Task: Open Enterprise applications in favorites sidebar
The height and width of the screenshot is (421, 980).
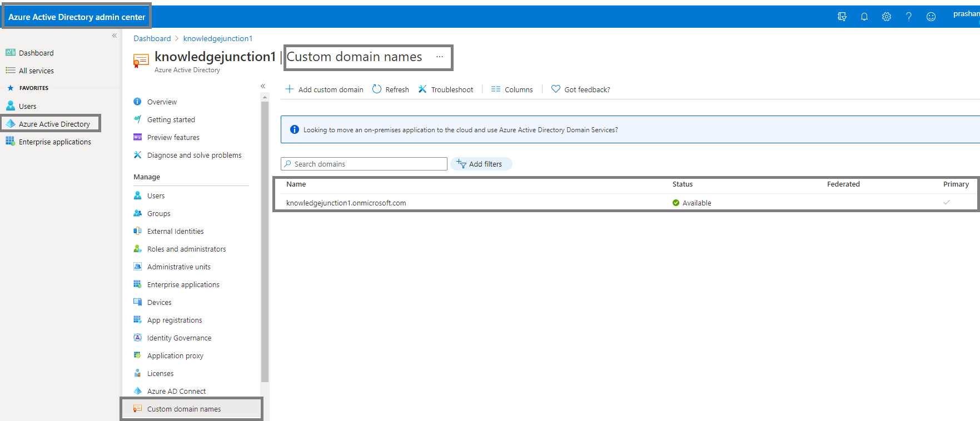Action: (48, 142)
